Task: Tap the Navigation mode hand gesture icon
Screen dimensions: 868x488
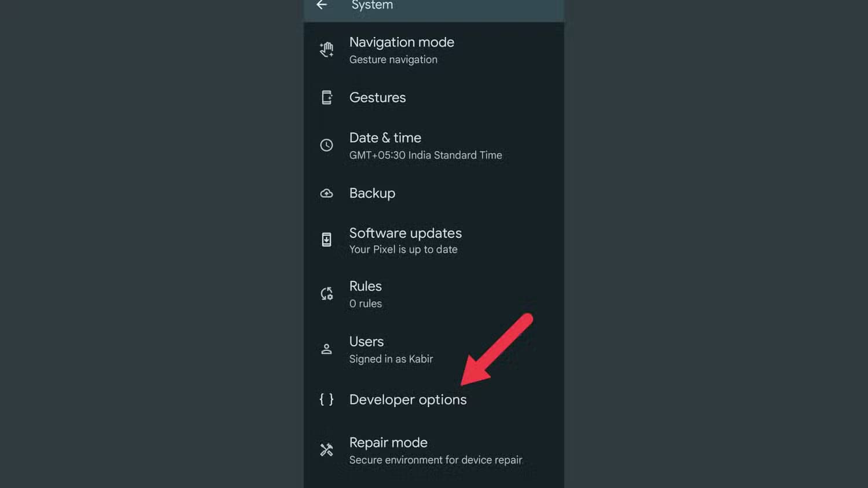Action: click(326, 50)
